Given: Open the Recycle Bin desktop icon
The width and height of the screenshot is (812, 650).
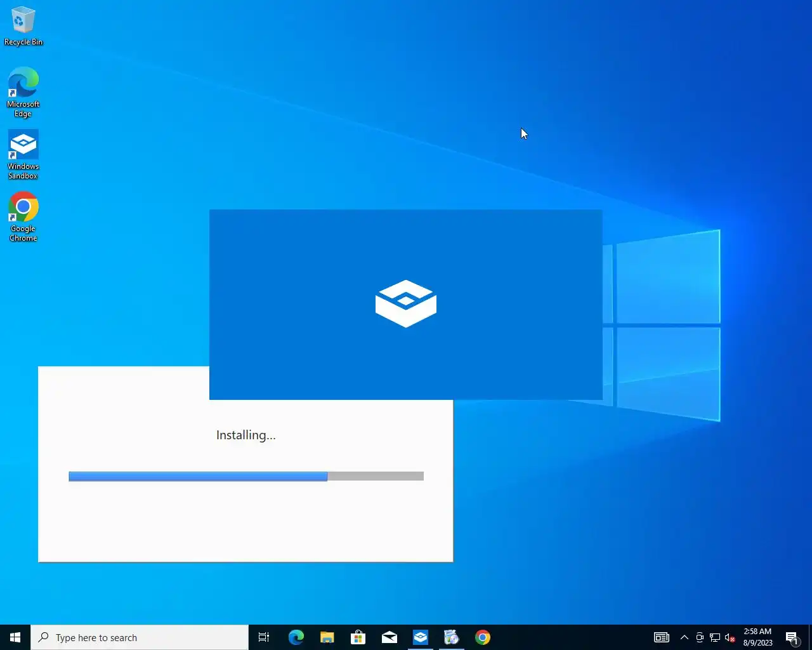Looking at the screenshot, I should click(23, 26).
